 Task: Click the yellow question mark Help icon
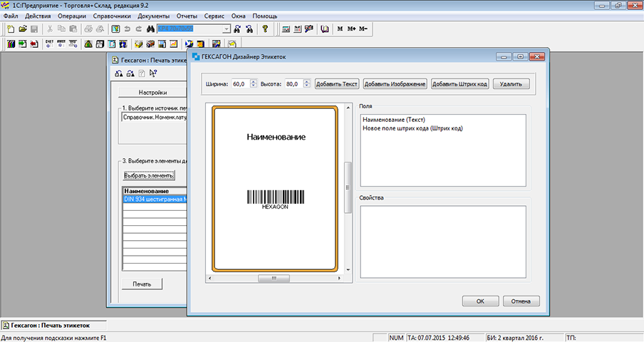pyautogui.click(x=265, y=29)
